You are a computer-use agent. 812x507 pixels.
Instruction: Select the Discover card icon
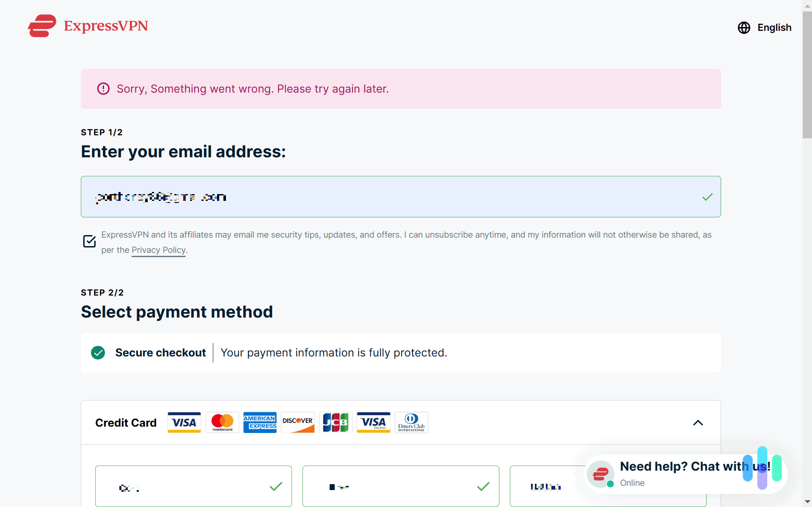[x=298, y=422]
